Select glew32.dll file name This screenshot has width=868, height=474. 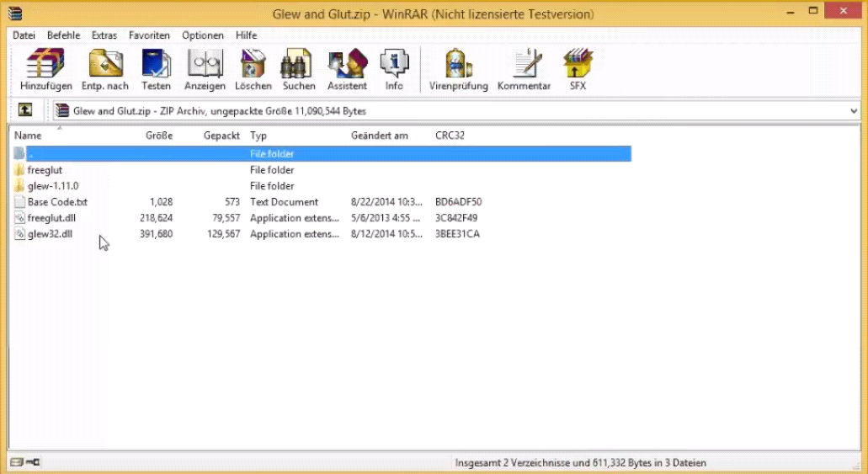[x=50, y=234]
